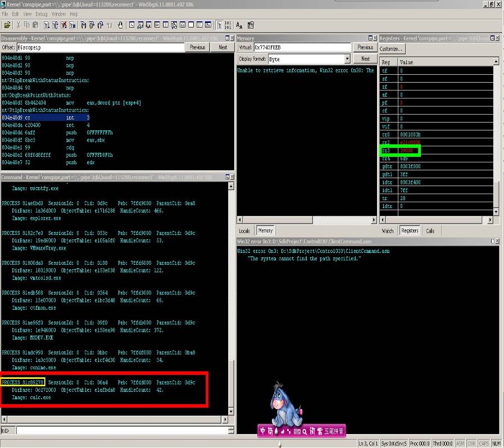Screen dimensions: 504x448
Task: Click the Reg column header
Action: click(x=389, y=62)
